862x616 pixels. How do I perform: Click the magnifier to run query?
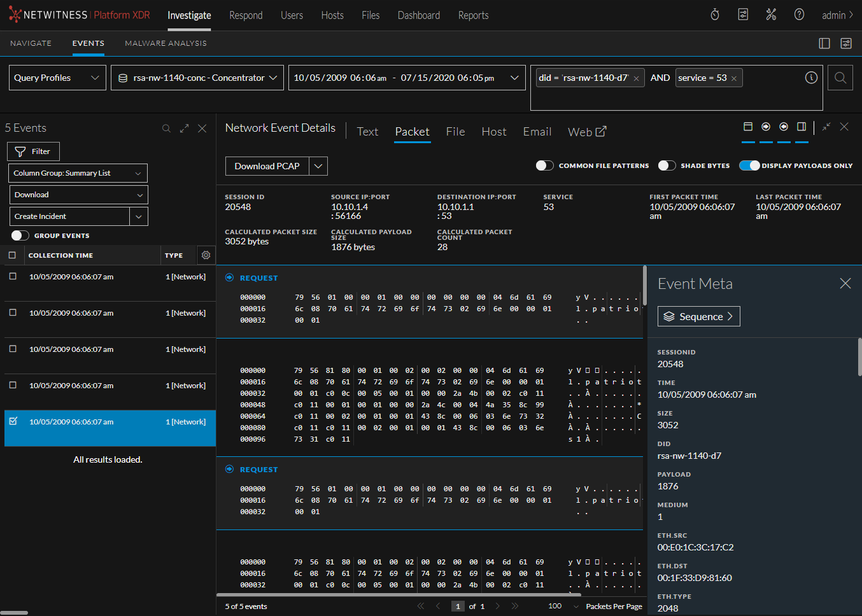point(840,78)
